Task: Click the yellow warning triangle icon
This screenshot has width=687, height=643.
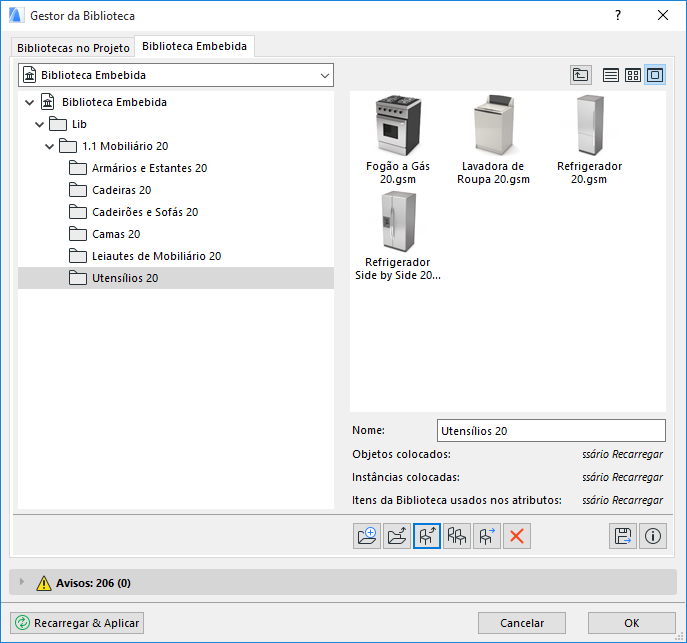Action: click(x=44, y=583)
